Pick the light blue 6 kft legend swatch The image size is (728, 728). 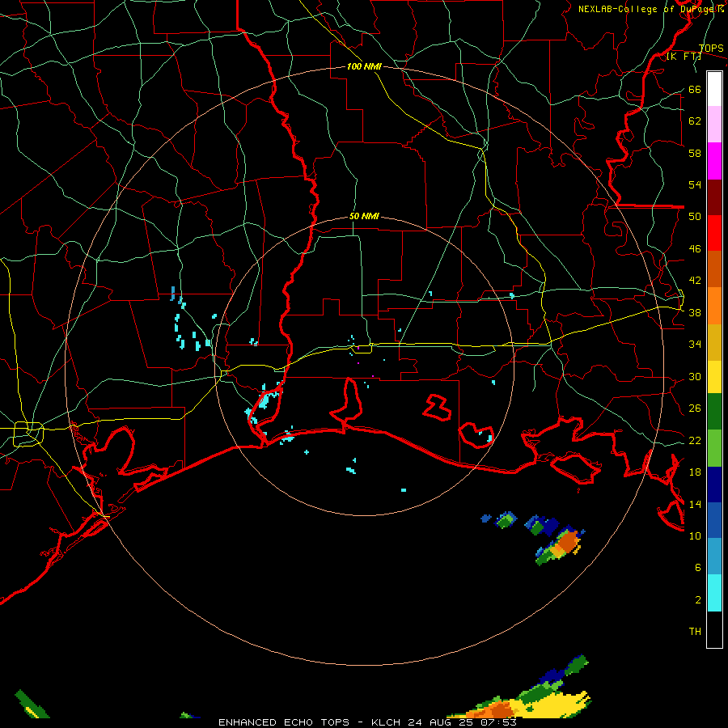714,557
